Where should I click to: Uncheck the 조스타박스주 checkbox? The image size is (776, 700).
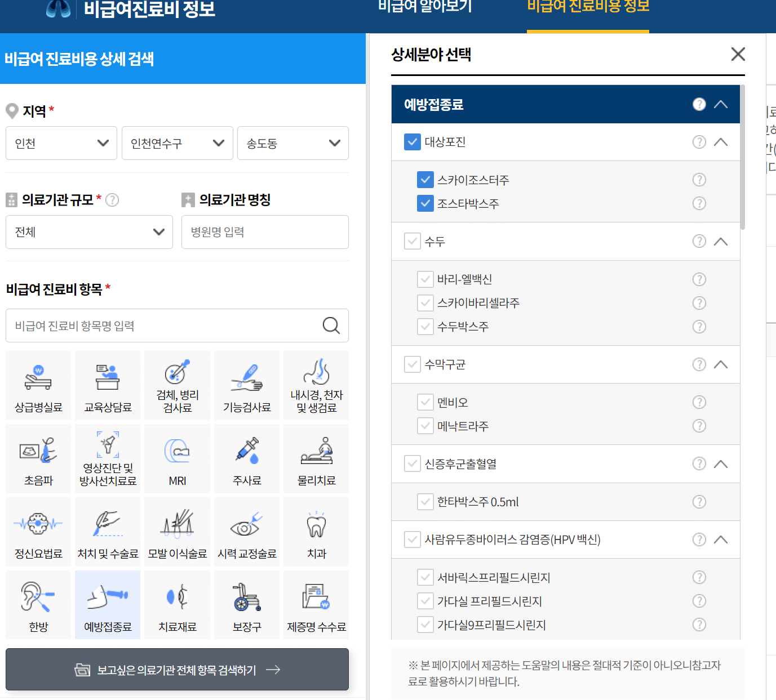pyautogui.click(x=425, y=203)
